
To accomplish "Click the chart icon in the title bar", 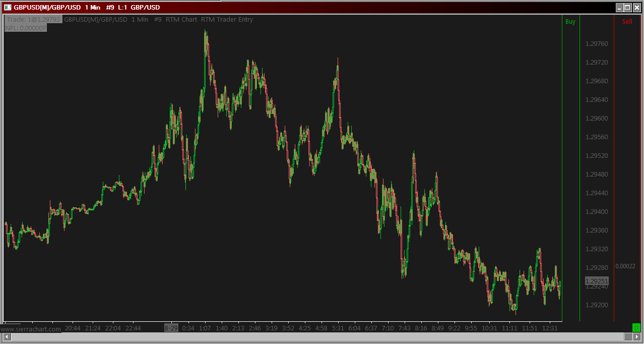I will [8, 7].
